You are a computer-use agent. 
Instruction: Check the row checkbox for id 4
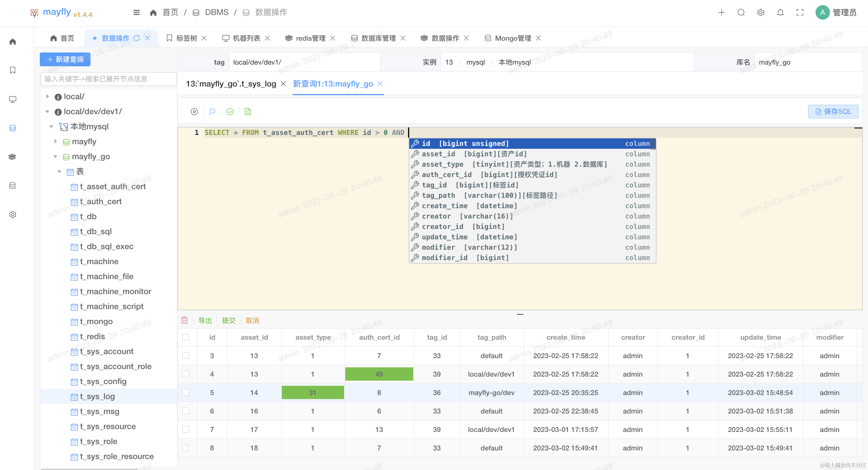click(x=186, y=374)
